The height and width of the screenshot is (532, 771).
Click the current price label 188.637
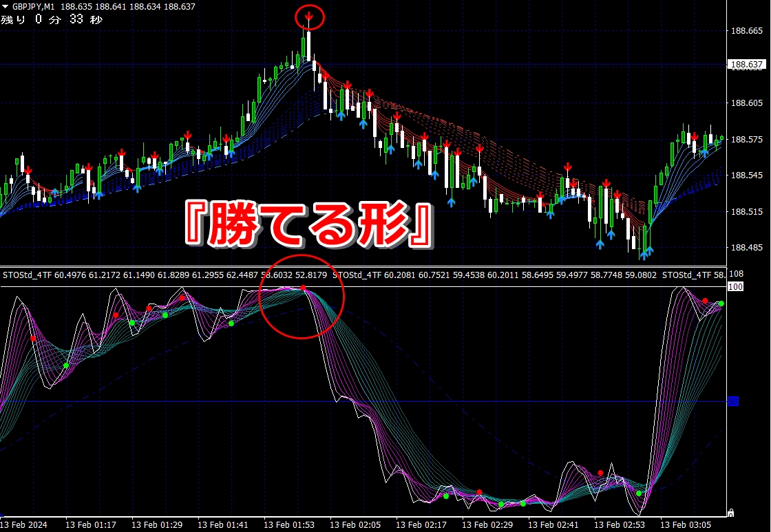pyautogui.click(x=746, y=65)
